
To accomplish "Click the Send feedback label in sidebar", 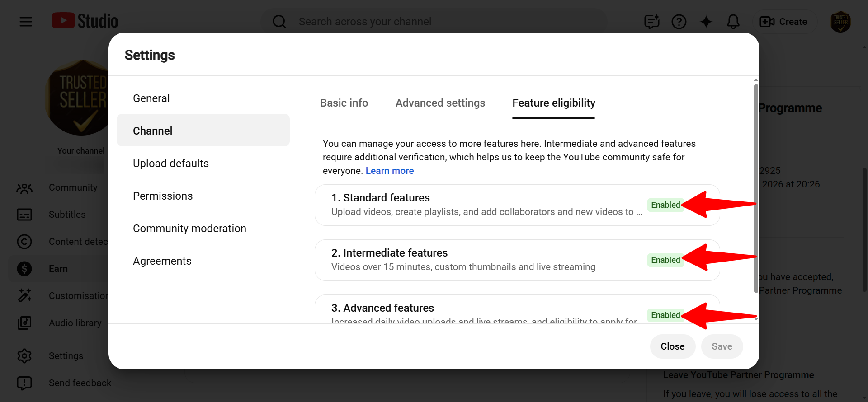I will click(x=80, y=383).
